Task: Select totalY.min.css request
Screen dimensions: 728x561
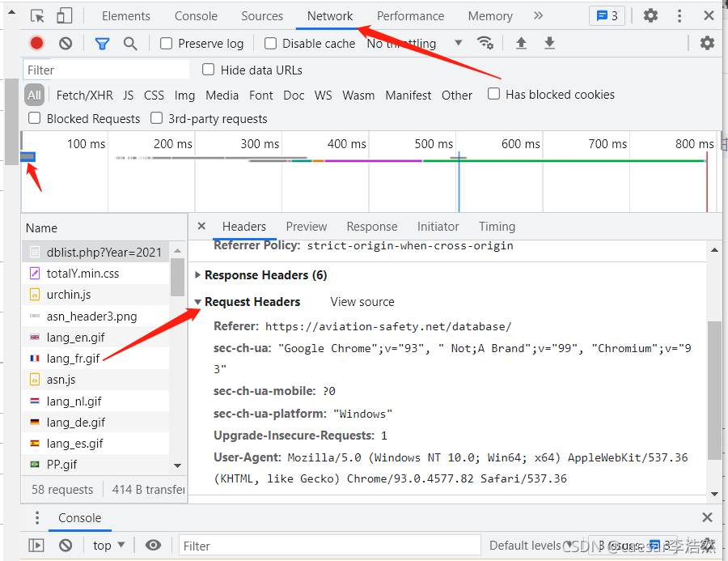Action: 95,274
